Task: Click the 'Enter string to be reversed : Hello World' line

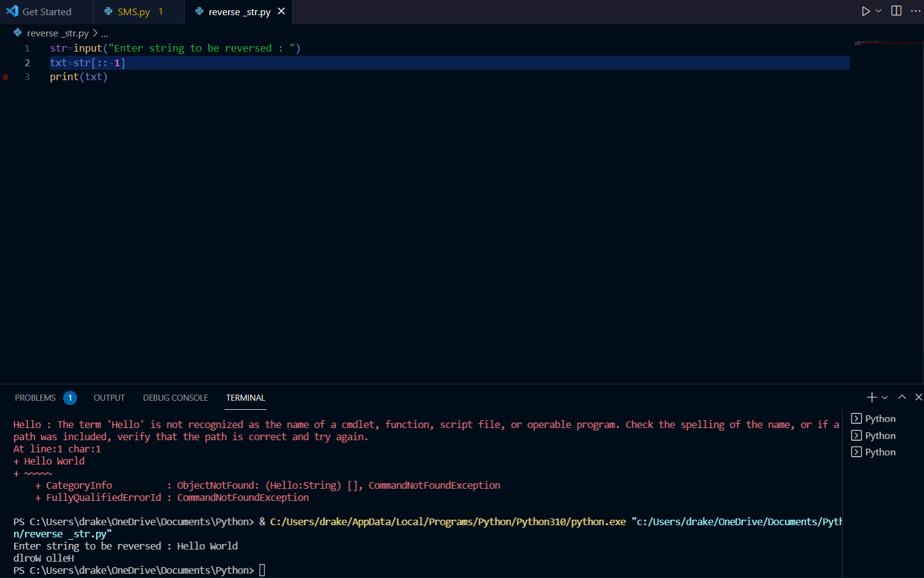Action: click(x=126, y=546)
